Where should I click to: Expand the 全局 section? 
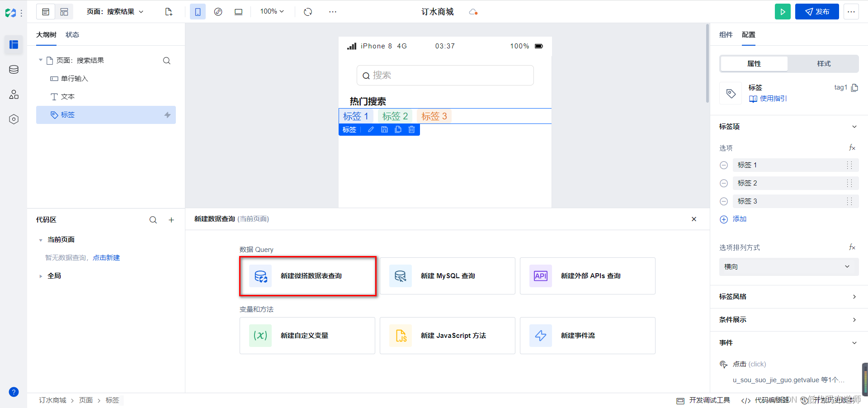41,276
